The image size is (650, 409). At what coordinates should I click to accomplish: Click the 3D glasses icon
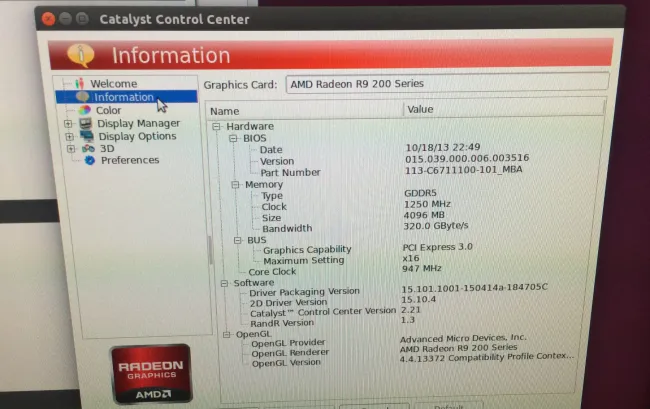click(x=88, y=148)
